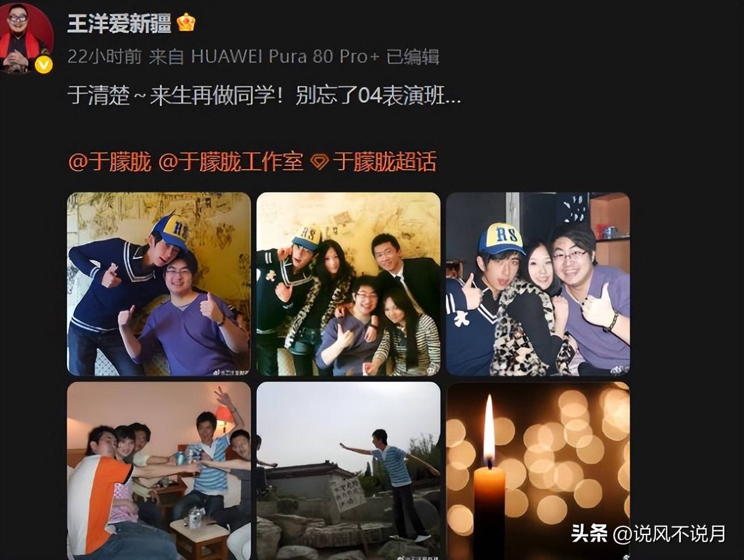Viewport: 744px width, 560px height.
Task: Open the @于朦胧工作室 mention link
Action: click(231, 162)
